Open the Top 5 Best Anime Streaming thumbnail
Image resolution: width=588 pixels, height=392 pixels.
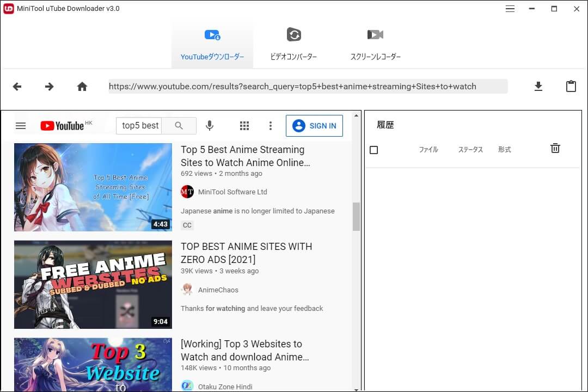pyautogui.click(x=93, y=187)
